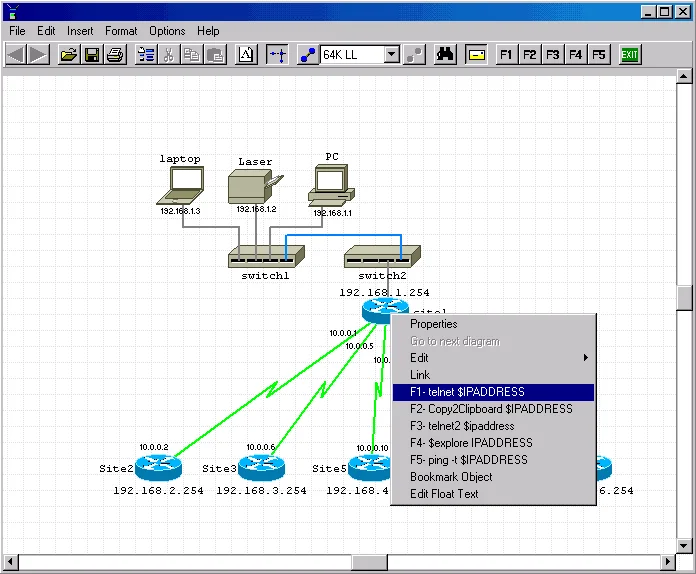Click the printer toolbar icon
Viewport: 696px width, 574px height.
point(115,55)
